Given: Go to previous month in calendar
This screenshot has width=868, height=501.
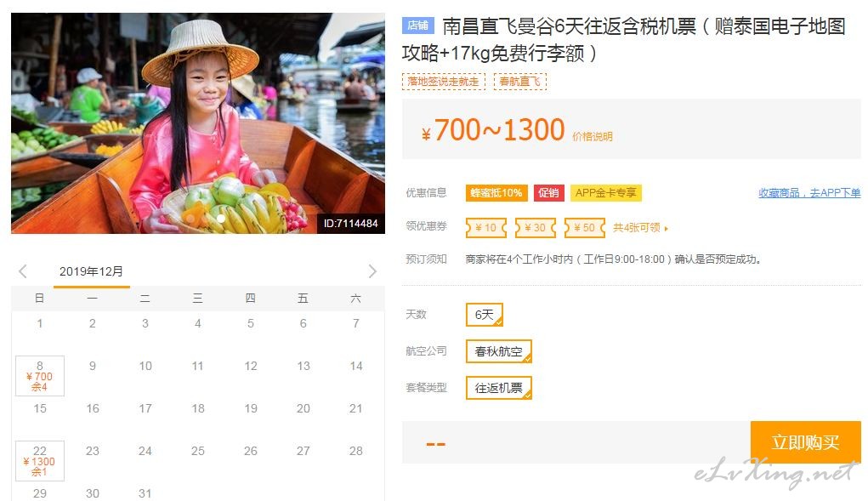Looking at the screenshot, I should (x=23, y=271).
